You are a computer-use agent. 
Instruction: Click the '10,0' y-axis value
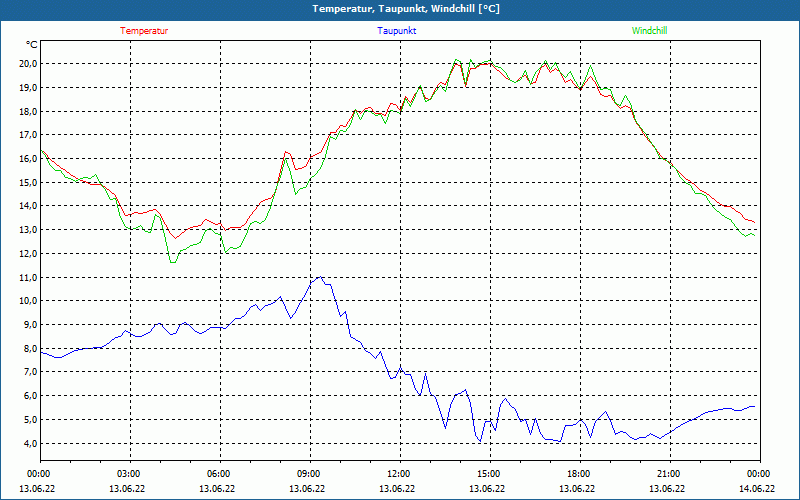point(28,301)
